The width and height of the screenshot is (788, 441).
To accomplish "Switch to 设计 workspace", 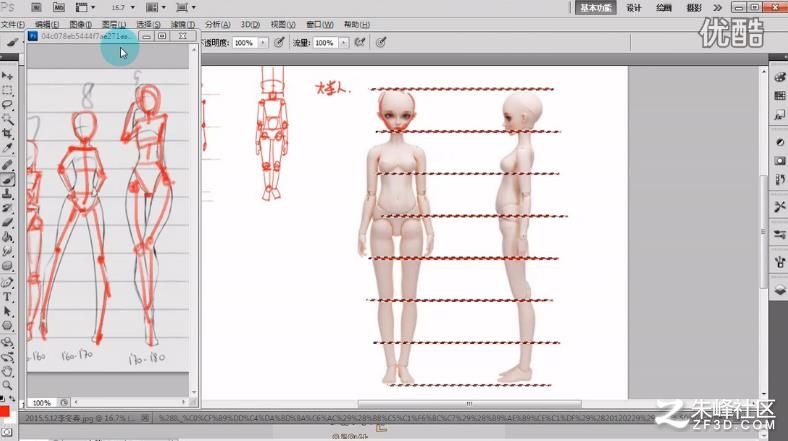I will coord(634,8).
